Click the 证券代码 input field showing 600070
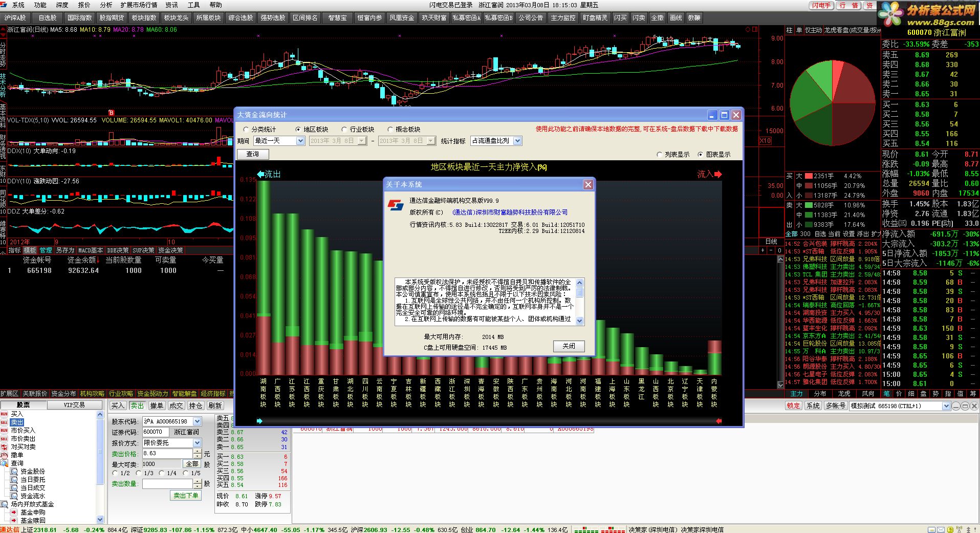This screenshot has width=980, height=533. point(156,432)
